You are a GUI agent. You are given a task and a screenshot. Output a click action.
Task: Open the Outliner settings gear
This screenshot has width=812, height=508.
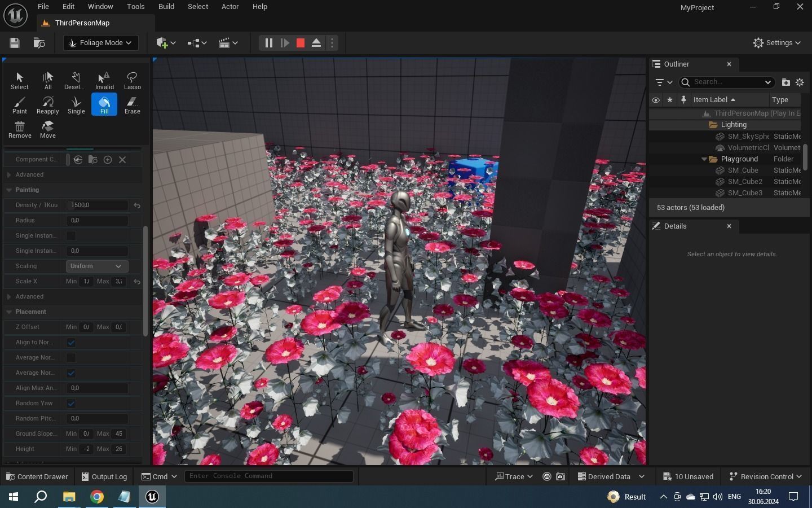point(800,82)
